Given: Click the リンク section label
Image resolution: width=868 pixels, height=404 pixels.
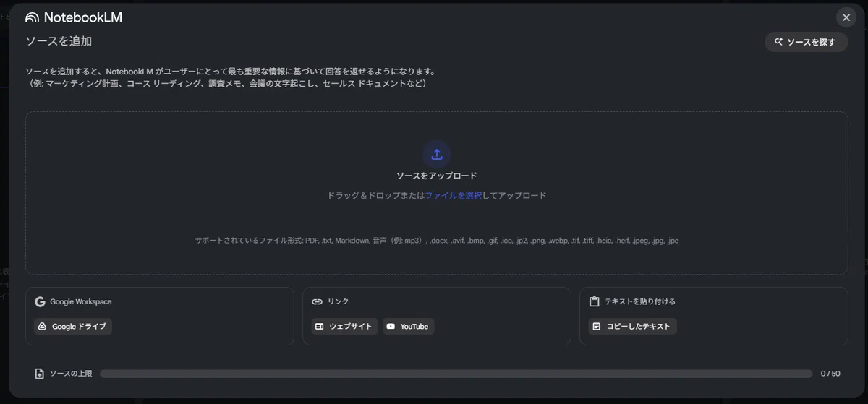Looking at the screenshot, I should (x=338, y=302).
